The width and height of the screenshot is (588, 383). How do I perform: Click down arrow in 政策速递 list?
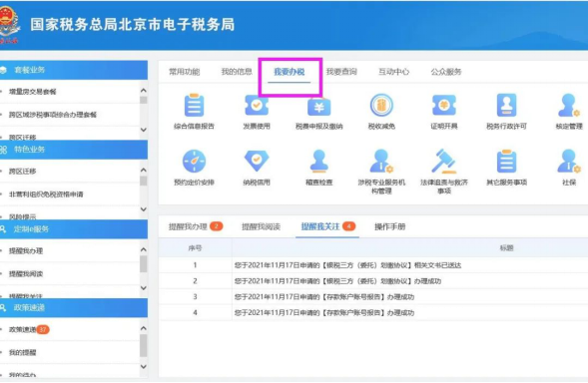(143, 366)
